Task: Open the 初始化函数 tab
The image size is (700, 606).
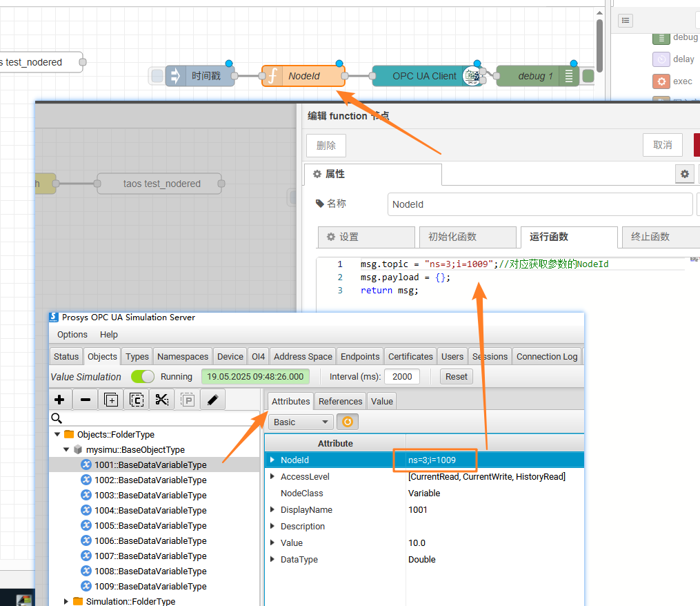Action: [x=466, y=237]
